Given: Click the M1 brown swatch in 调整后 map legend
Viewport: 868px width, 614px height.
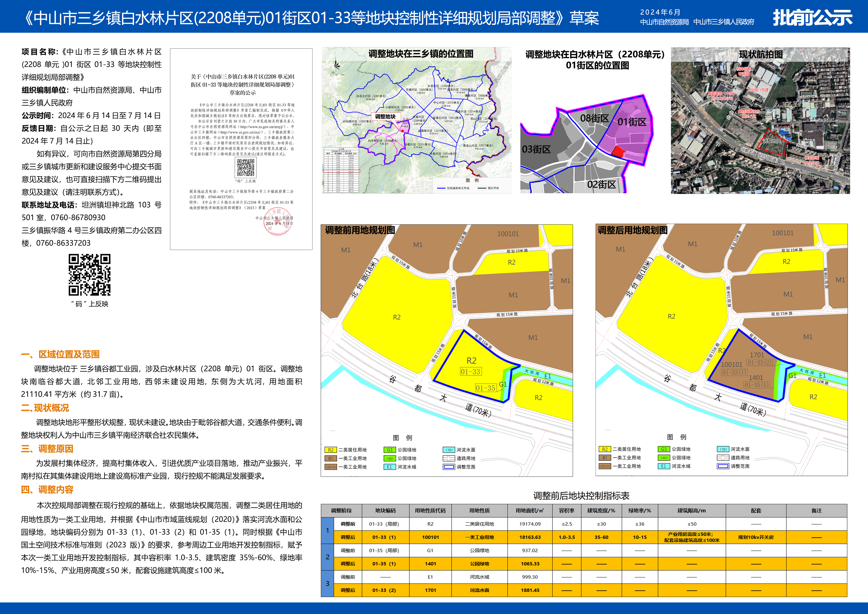Looking at the screenshot, I should tap(605, 458).
